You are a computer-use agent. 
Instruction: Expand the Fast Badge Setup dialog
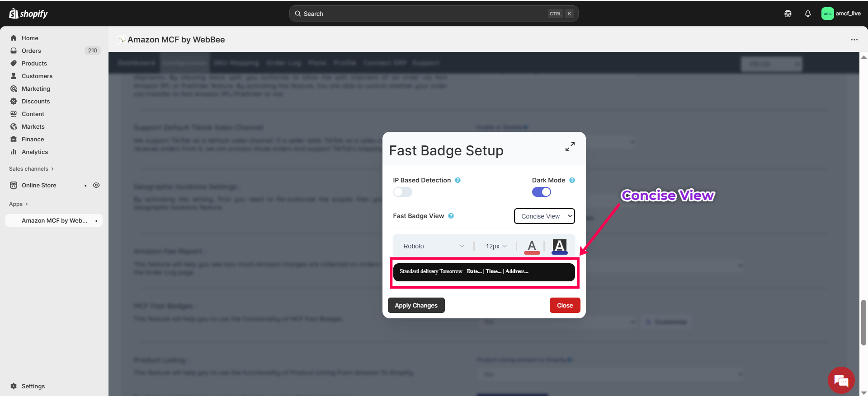coord(570,147)
